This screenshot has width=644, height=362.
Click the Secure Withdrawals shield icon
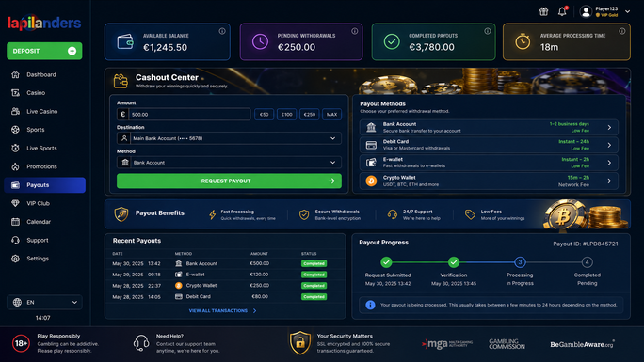pos(304,214)
